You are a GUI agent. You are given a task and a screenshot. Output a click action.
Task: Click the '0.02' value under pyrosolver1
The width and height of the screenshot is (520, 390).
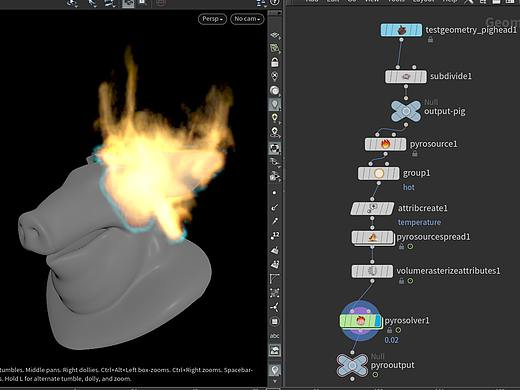click(x=391, y=340)
